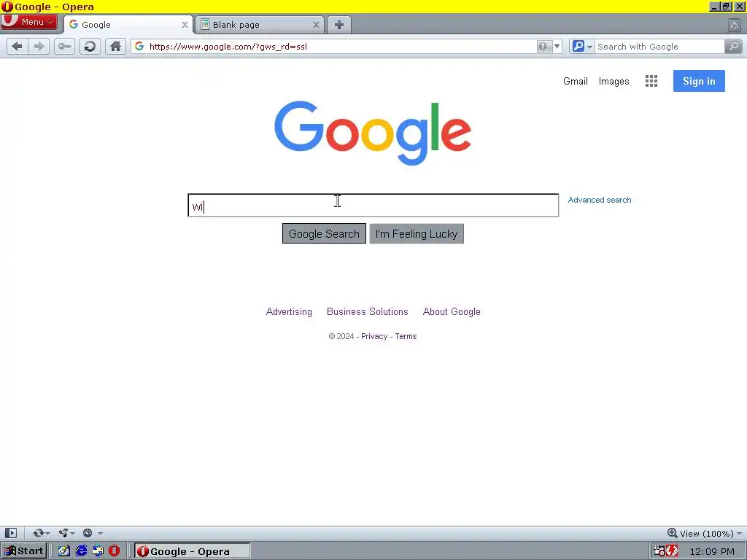Launch Internet Explorer from quick launch

[81, 551]
